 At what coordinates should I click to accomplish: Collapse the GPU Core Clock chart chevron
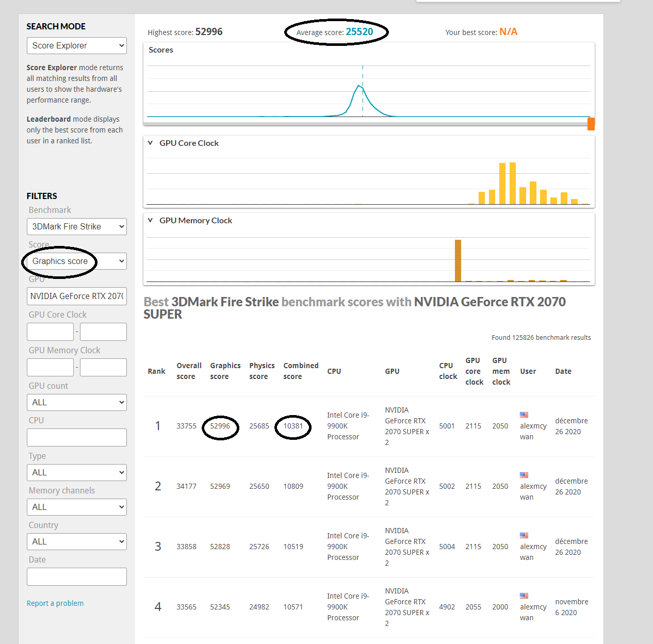(x=150, y=143)
